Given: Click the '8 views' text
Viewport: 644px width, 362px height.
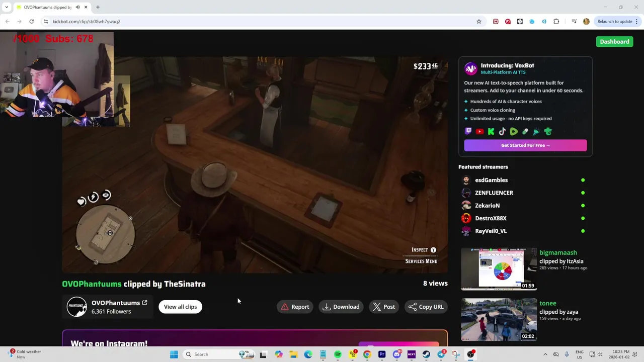Looking at the screenshot, I should point(435,284).
